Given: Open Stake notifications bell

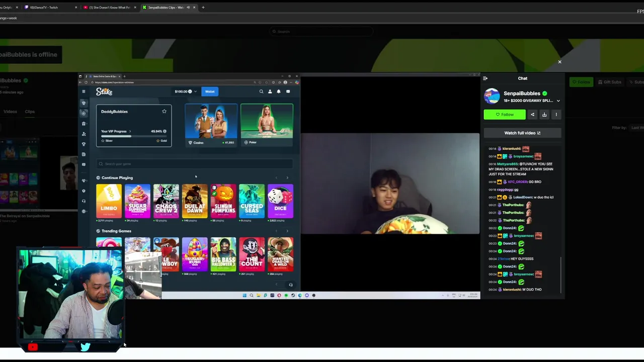Looking at the screenshot, I should click(279, 92).
